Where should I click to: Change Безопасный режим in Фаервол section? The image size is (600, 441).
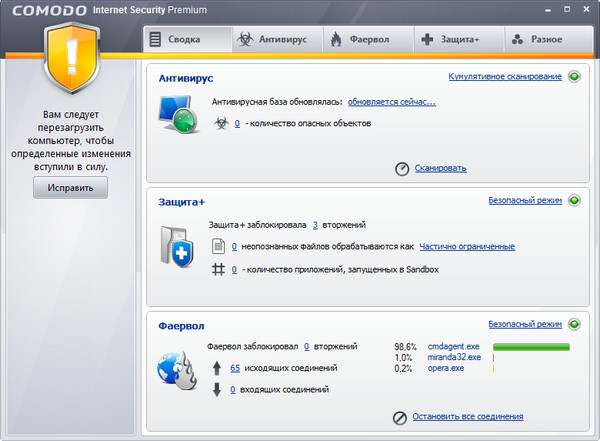tap(524, 324)
